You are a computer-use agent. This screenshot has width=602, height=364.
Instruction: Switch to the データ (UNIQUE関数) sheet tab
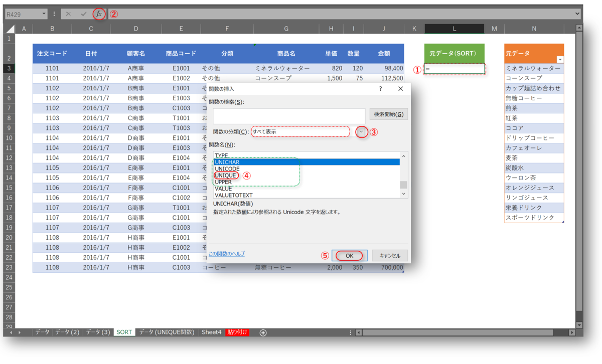point(167,332)
